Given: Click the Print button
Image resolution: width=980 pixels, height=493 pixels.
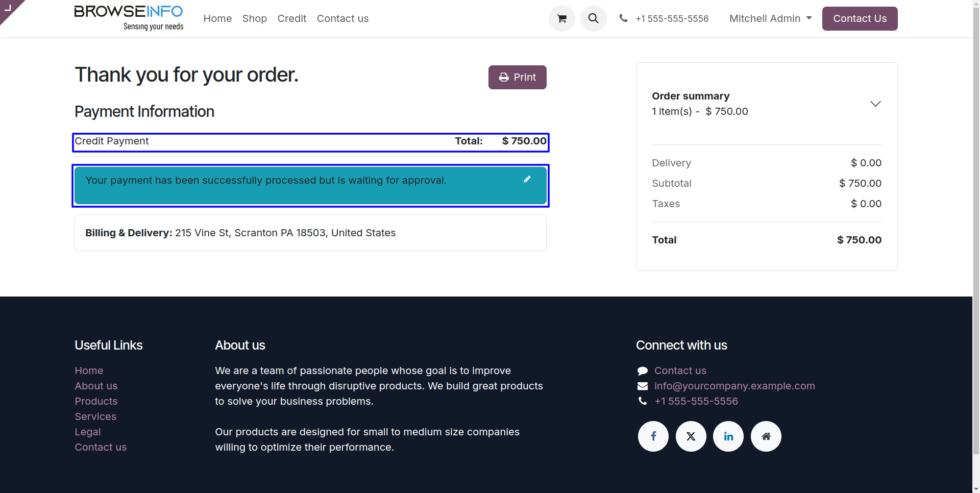Looking at the screenshot, I should (517, 77).
